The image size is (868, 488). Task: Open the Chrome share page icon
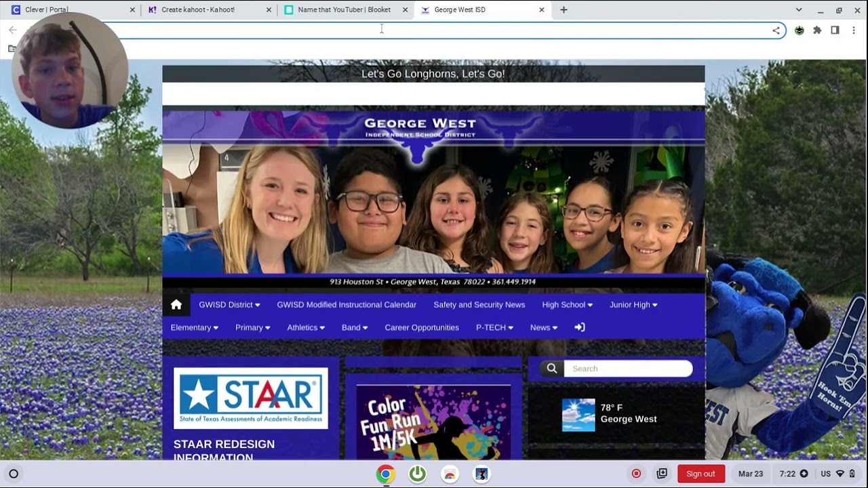[x=776, y=30]
